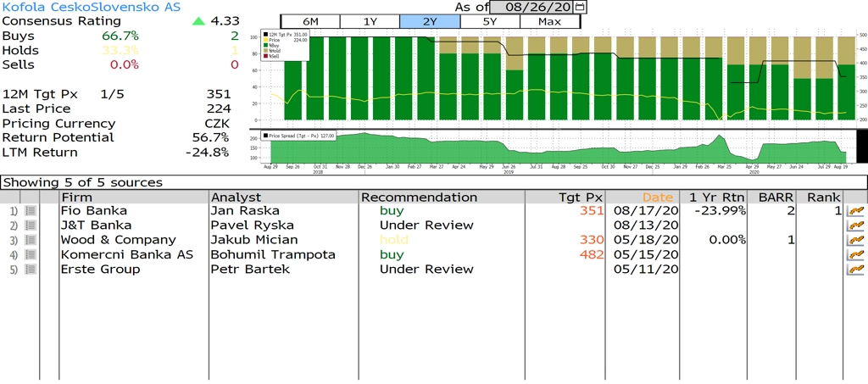This screenshot has width=868, height=384.
Task: Click the target price 351 in the table
Action: click(x=591, y=211)
